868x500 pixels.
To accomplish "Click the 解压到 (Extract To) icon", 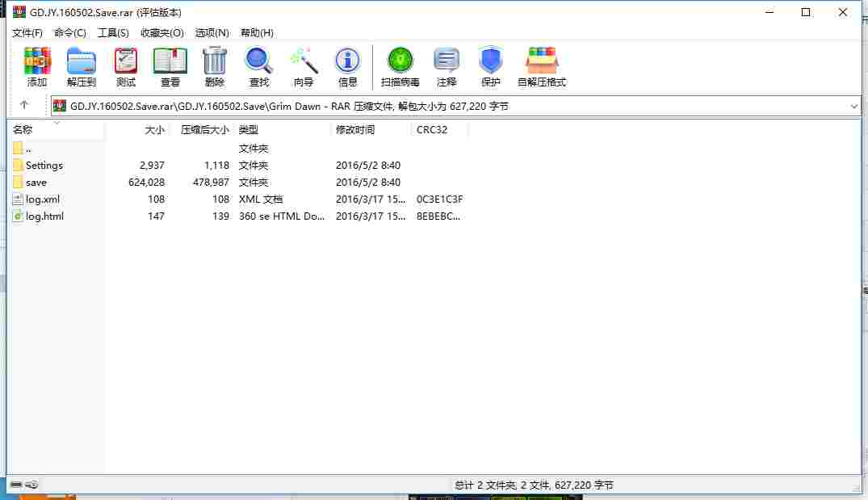I will point(82,61).
